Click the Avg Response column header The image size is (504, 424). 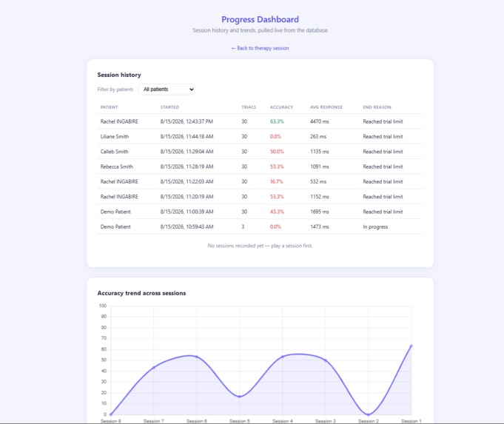coord(326,107)
